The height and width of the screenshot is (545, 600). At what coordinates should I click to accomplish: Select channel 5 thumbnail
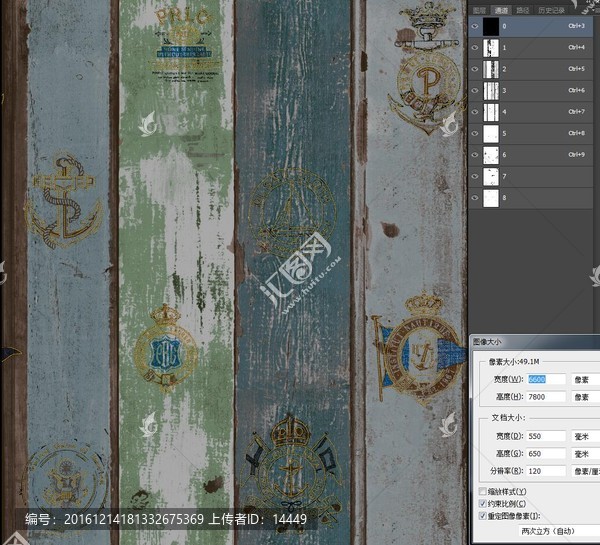point(491,134)
